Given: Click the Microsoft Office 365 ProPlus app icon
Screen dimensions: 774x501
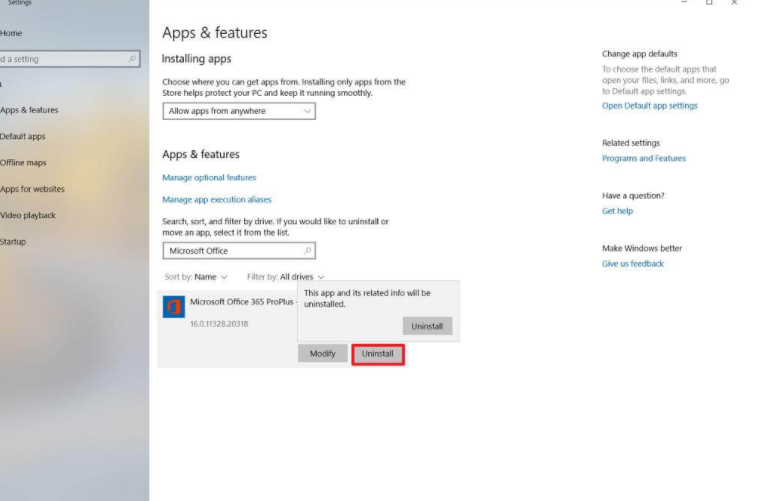Looking at the screenshot, I should tap(174, 307).
